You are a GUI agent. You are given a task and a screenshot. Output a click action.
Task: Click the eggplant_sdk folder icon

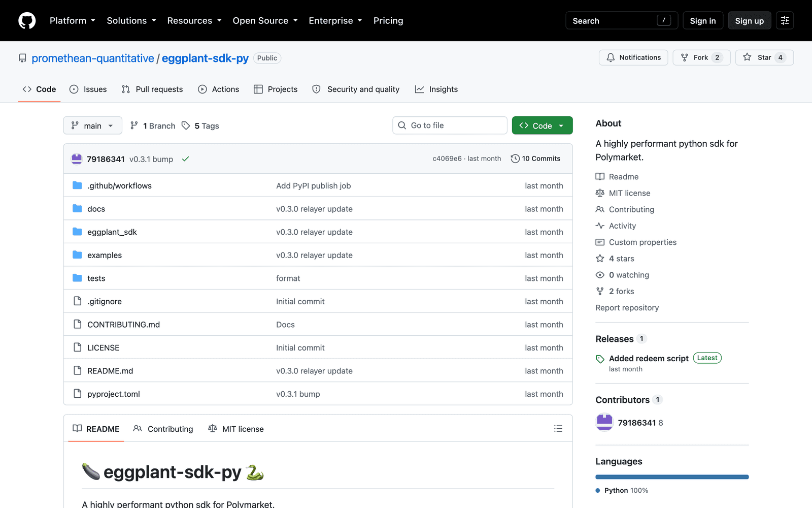[77, 232]
